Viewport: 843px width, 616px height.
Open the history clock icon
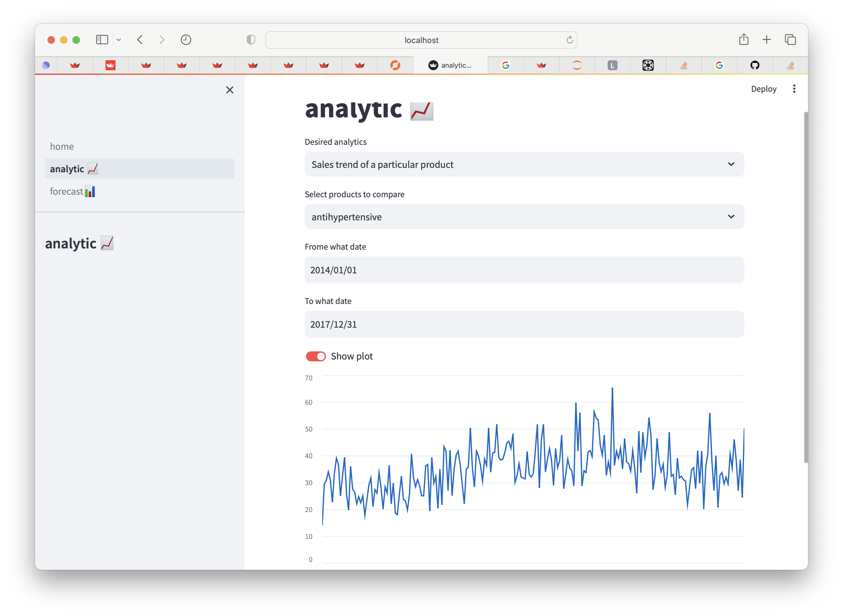pos(186,40)
